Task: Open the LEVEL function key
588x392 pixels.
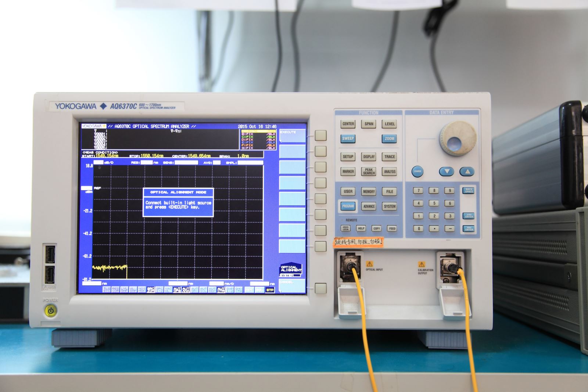Action: tap(390, 124)
